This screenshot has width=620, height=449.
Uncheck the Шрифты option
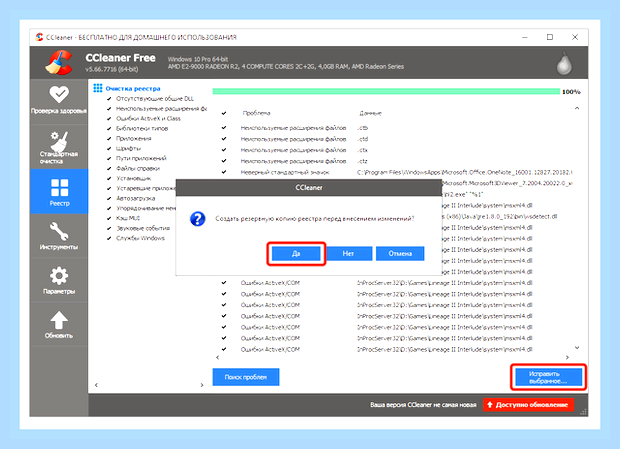click(x=109, y=148)
